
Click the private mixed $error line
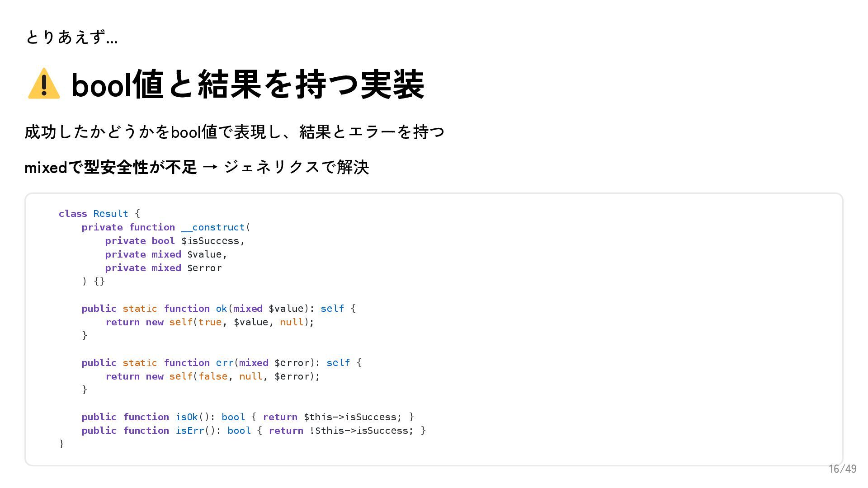click(x=163, y=268)
